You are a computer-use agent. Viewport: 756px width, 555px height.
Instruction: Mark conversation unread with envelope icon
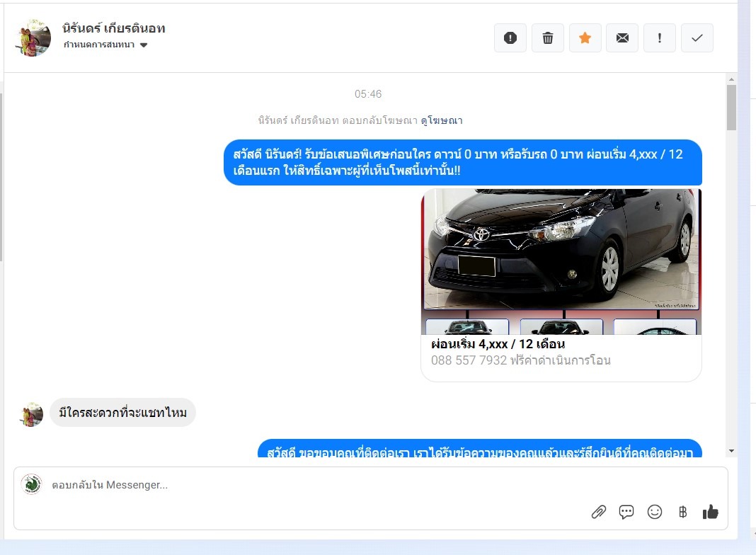[x=622, y=38]
